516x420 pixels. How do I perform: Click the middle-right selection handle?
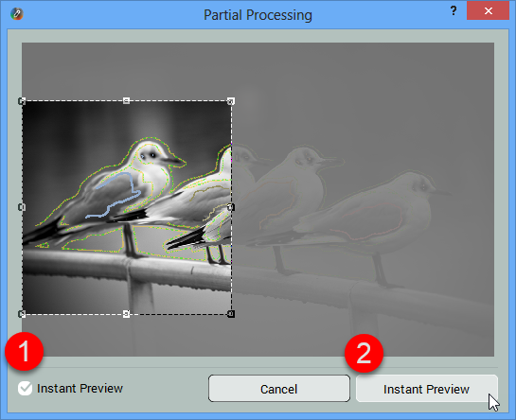point(231,207)
